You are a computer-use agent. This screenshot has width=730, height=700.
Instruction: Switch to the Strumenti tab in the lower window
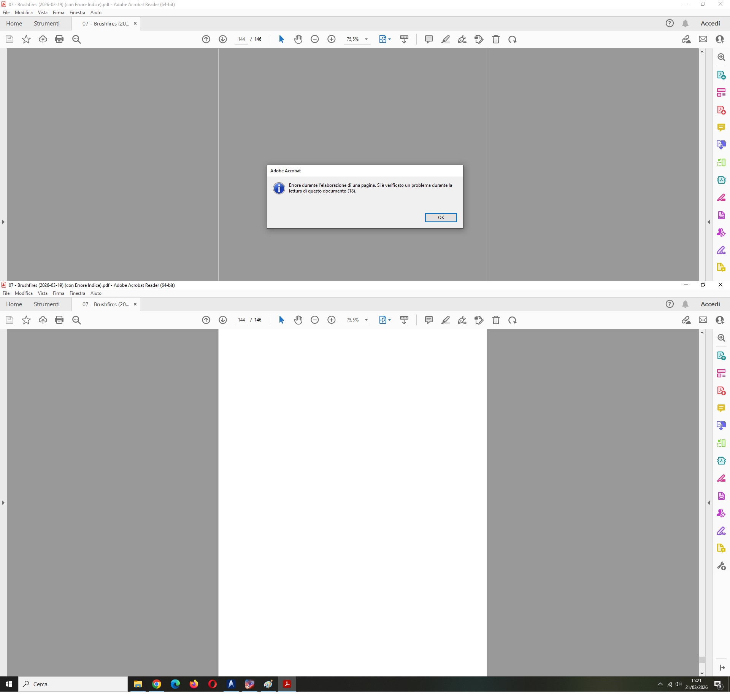[46, 304]
